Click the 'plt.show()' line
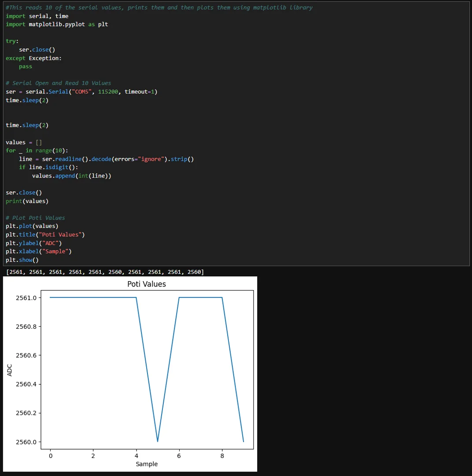Screen dimensions: 472x476 (x=22, y=260)
